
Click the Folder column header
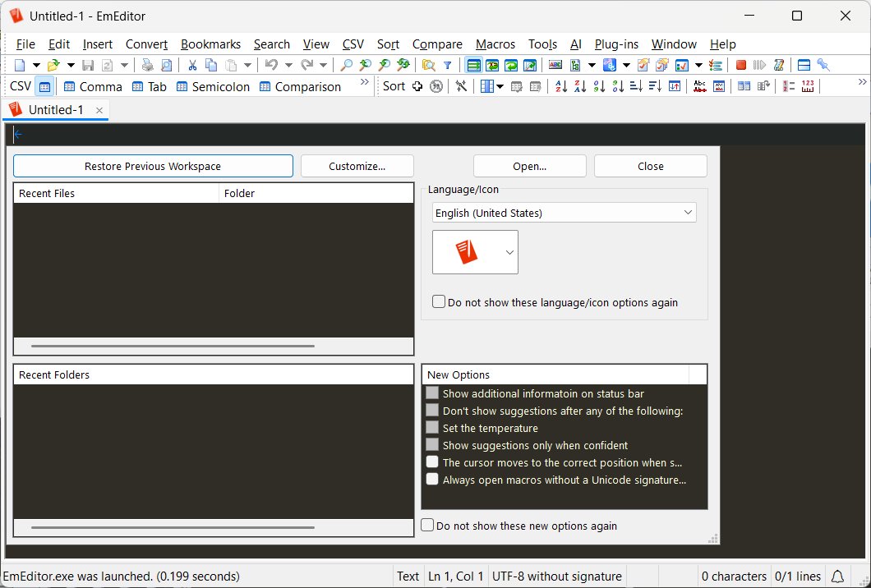[316, 193]
